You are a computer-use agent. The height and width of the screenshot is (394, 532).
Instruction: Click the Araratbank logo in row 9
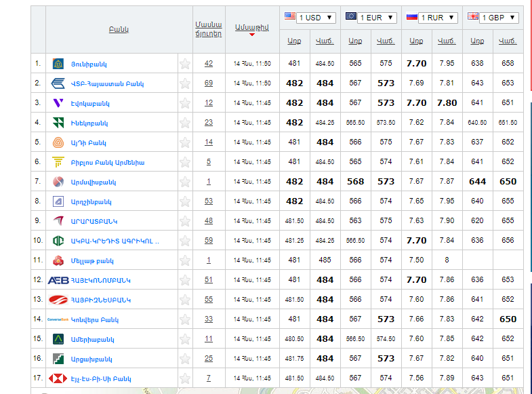(58, 221)
